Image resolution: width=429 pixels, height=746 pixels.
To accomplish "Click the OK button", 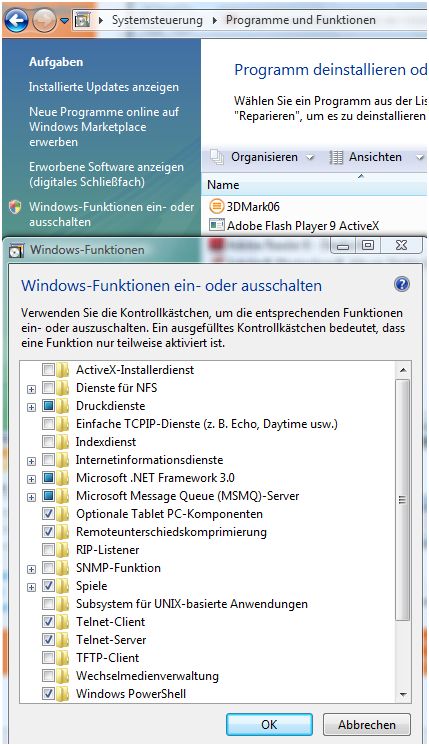I will [269, 725].
